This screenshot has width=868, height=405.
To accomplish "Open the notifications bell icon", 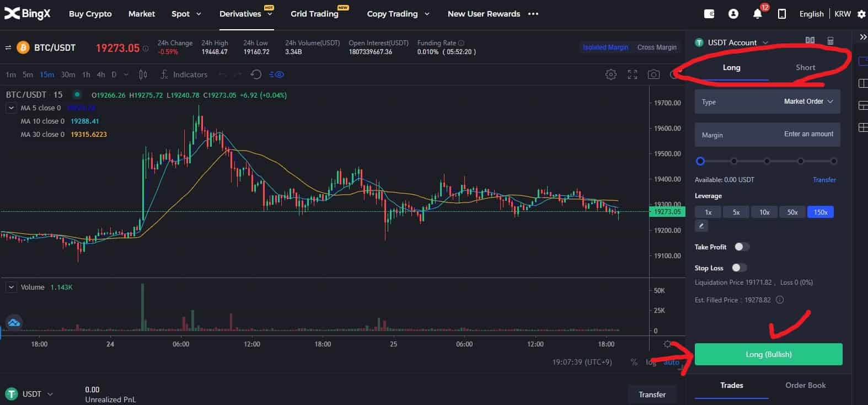I will pyautogui.click(x=757, y=14).
